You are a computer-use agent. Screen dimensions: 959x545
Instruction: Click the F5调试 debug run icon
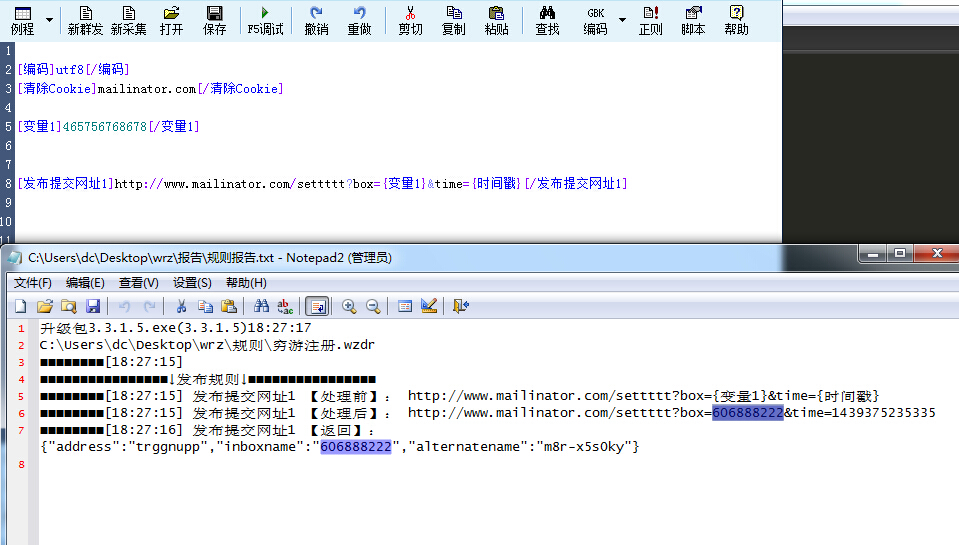pos(265,20)
